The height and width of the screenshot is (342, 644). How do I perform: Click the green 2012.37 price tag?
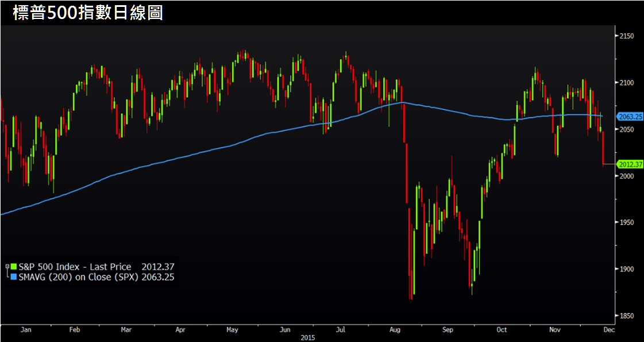coord(630,164)
